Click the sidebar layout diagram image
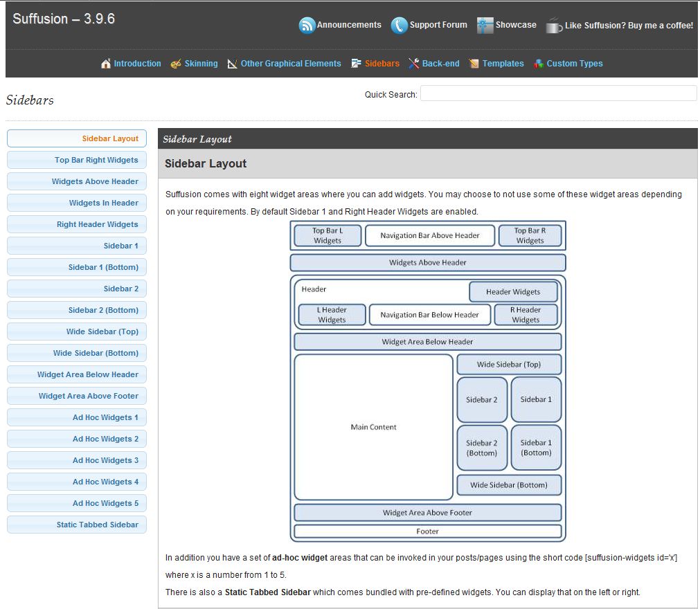 (428, 381)
